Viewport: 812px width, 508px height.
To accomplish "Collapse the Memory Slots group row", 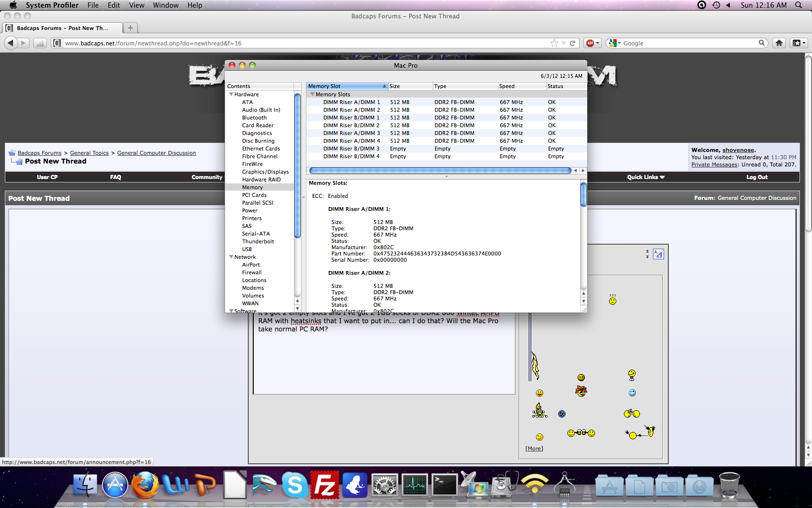I will [x=312, y=94].
